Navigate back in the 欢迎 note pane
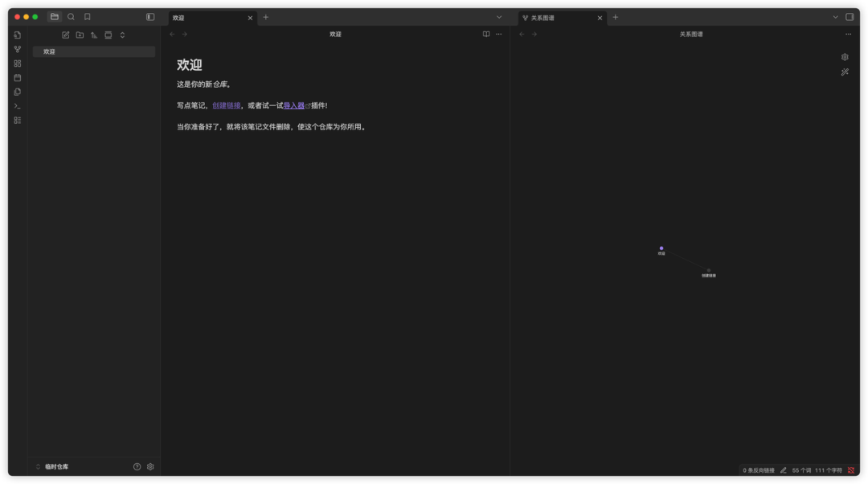The width and height of the screenshot is (868, 484). pos(172,35)
